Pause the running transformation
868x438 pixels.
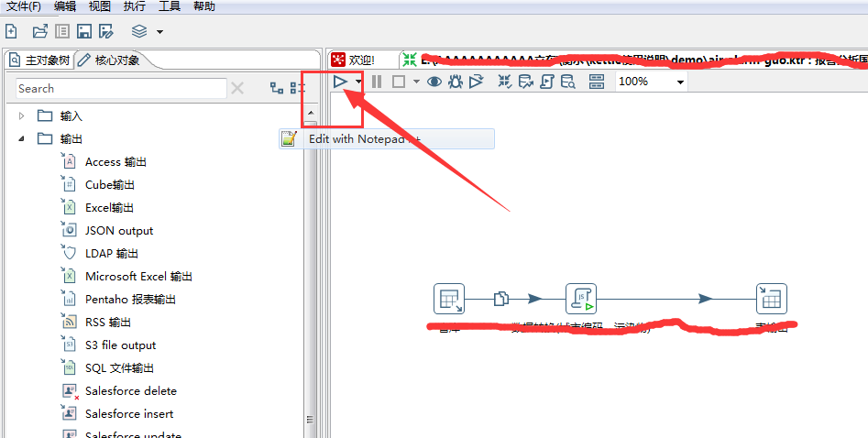tap(377, 82)
